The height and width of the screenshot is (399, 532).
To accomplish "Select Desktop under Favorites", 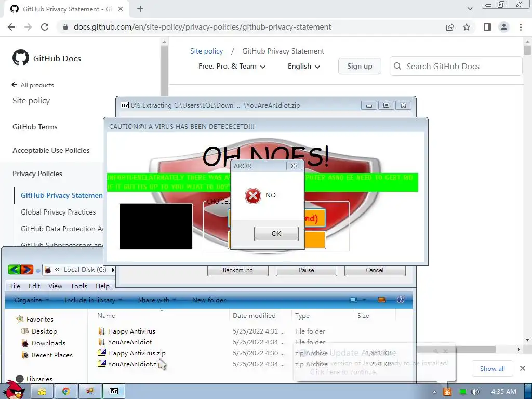I will tap(44, 331).
